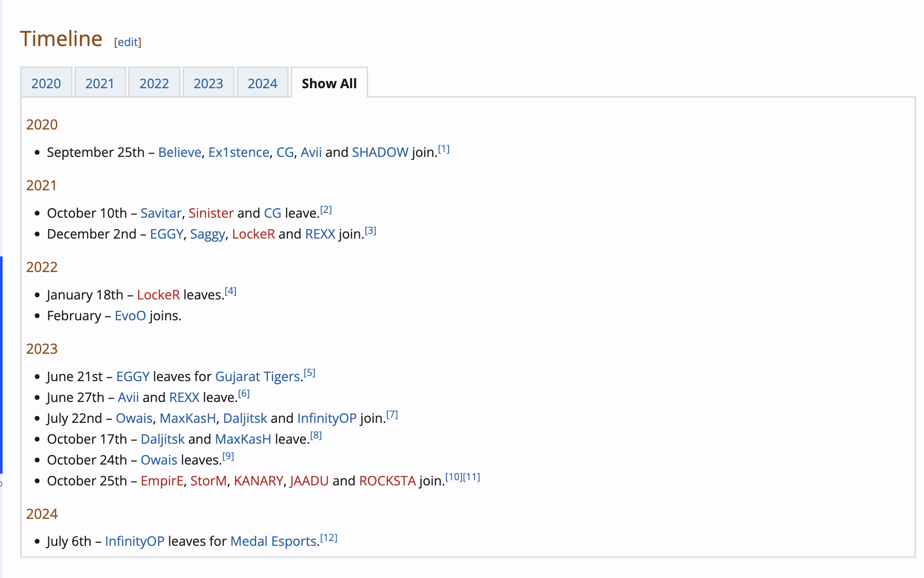Open Avii link in September 25th entry
924x578 pixels.
311,152
